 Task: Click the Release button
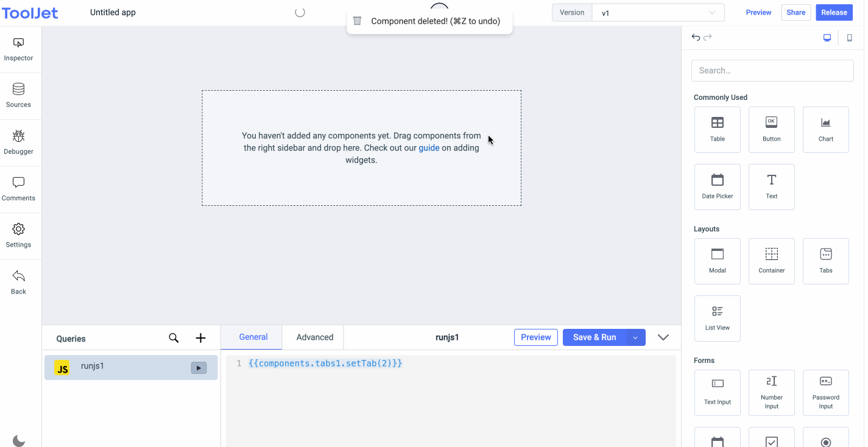[834, 12]
